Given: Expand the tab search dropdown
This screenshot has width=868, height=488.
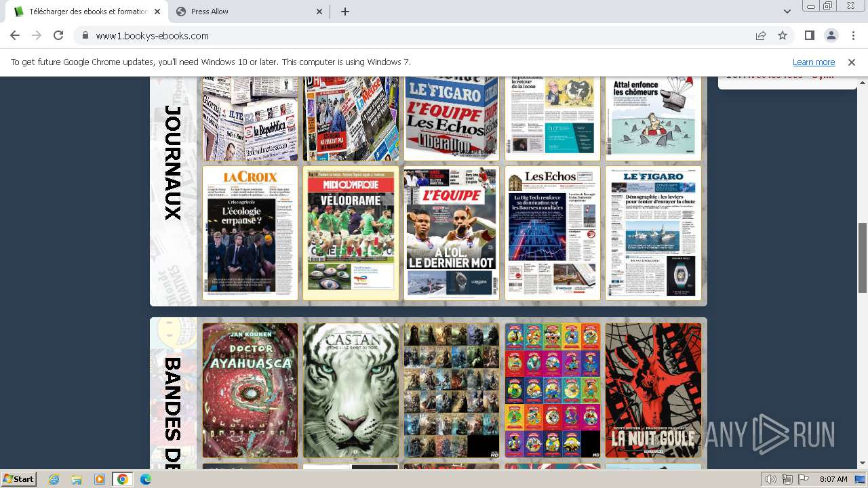Looking at the screenshot, I should pos(787,12).
